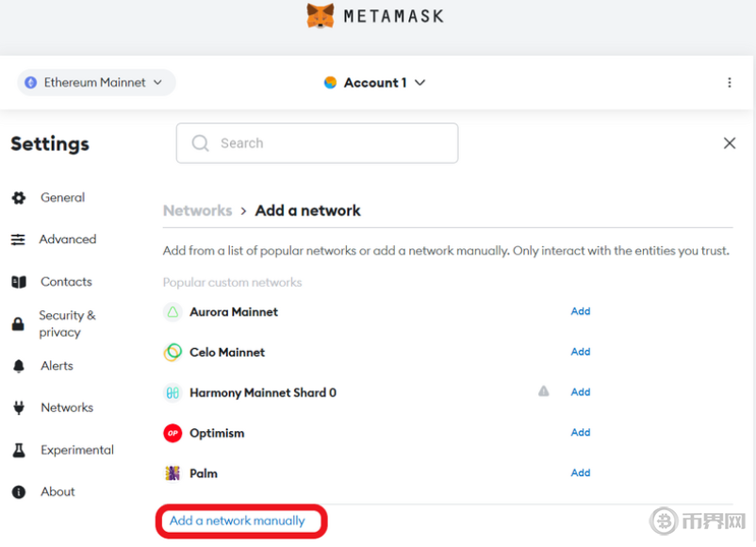The width and height of the screenshot is (756, 547).
Task: Open the Account 1 selector dropdown
Action: tap(375, 83)
